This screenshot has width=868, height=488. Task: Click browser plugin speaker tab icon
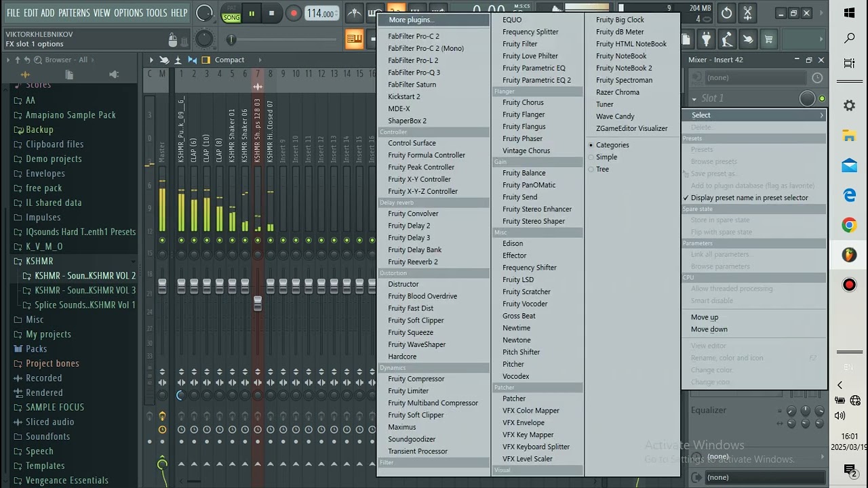(113, 75)
